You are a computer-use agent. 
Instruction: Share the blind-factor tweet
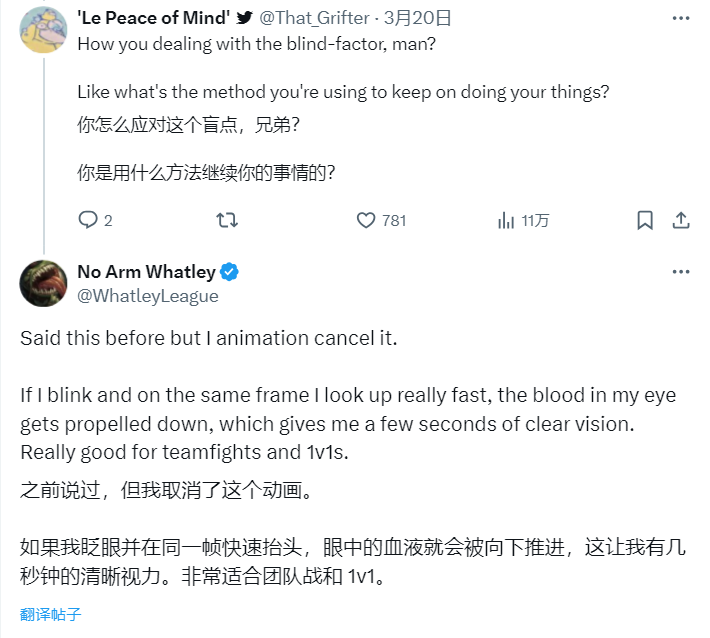click(681, 220)
